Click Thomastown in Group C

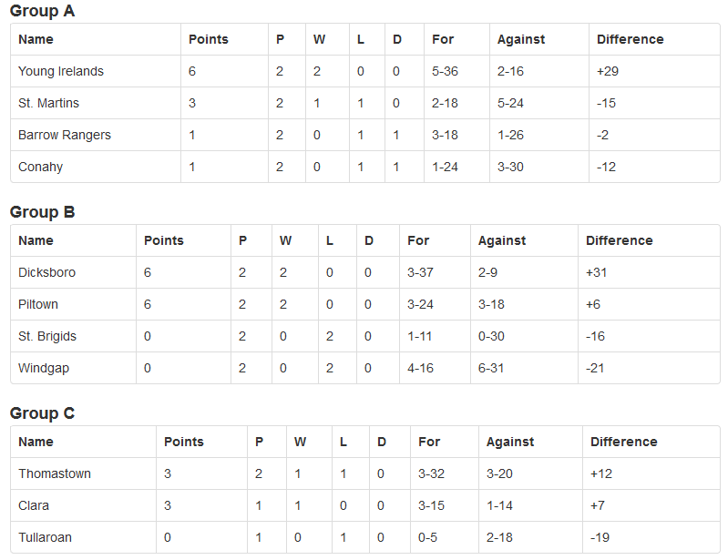coord(55,473)
